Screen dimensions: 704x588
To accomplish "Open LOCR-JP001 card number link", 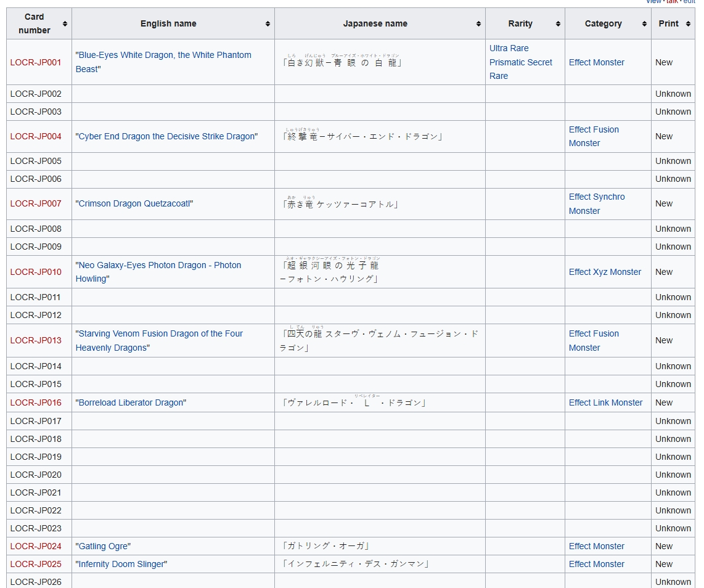I will point(36,62).
